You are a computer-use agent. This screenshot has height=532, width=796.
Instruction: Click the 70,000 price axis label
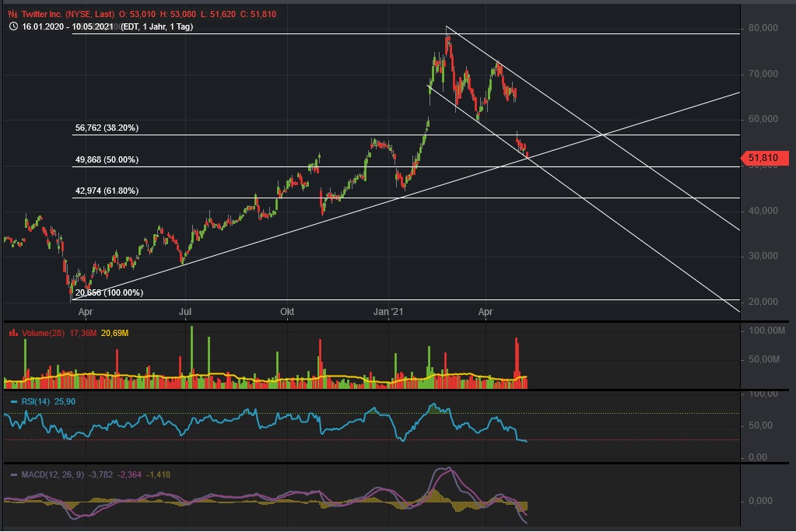pyautogui.click(x=763, y=74)
